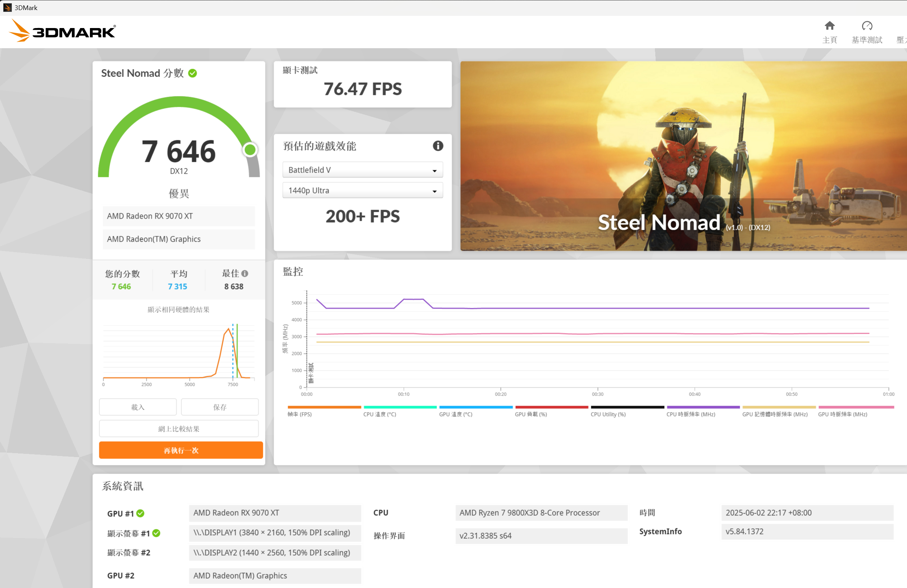Click the 操作界面 version v2.31.8385 s64
Viewport: 907px width, 588px height.
(x=541, y=536)
